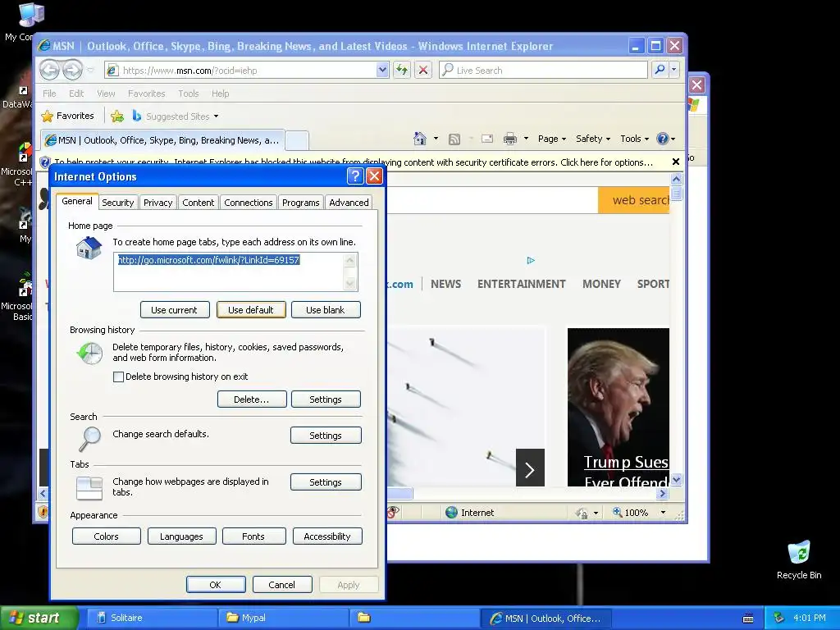Click the AdChoices triangle icon on MSN page

[531, 260]
